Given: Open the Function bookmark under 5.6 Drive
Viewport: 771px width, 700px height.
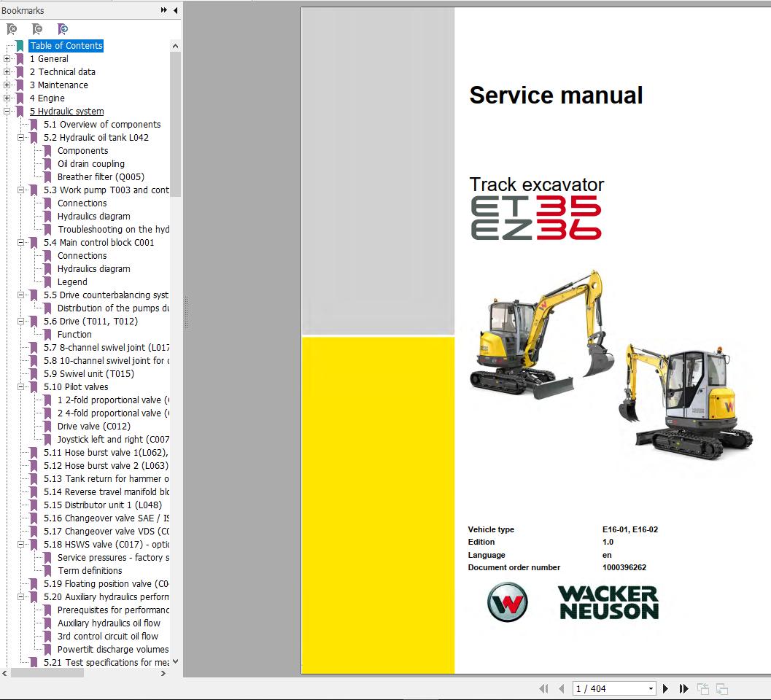Looking at the screenshot, I should tap(74, 334).
